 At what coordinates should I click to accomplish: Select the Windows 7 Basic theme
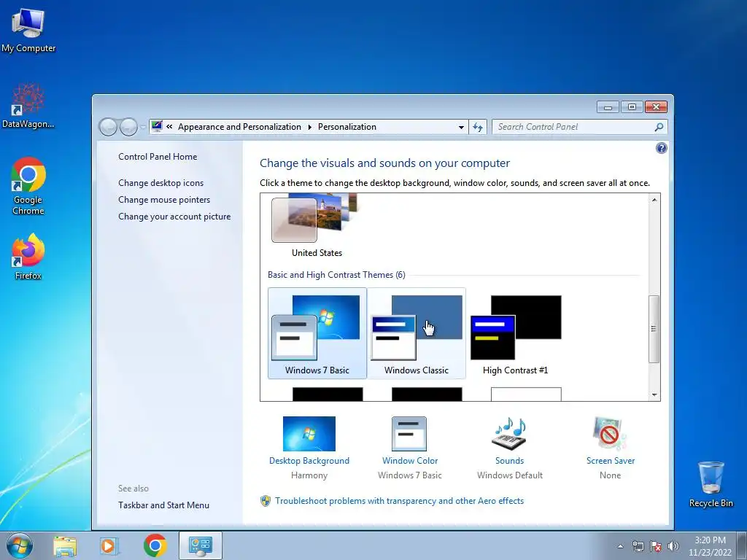point(317,333)
